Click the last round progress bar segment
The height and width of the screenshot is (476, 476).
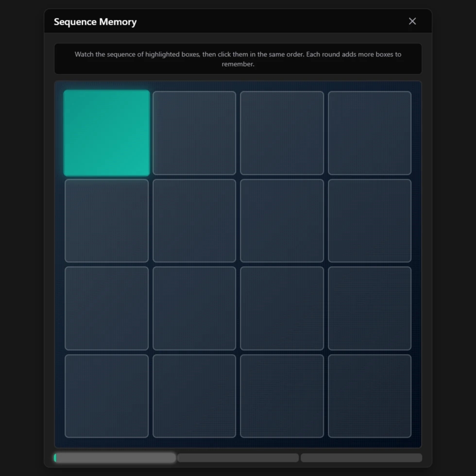click(361, 458)
